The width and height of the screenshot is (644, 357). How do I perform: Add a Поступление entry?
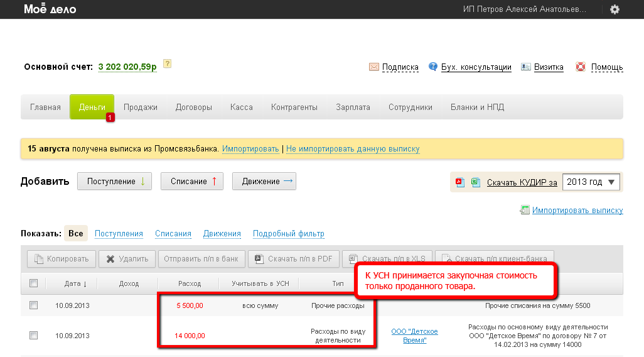(115, 181)
